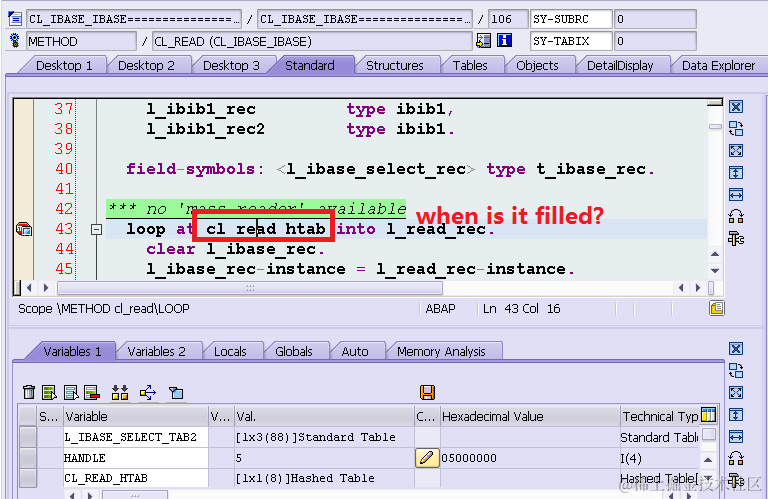Image resolution: width=768 pixels, height=499 pixels.
Task: Swap the source editor tool via exchange icon
Action: pyautogui.click(x=736, y=129)
